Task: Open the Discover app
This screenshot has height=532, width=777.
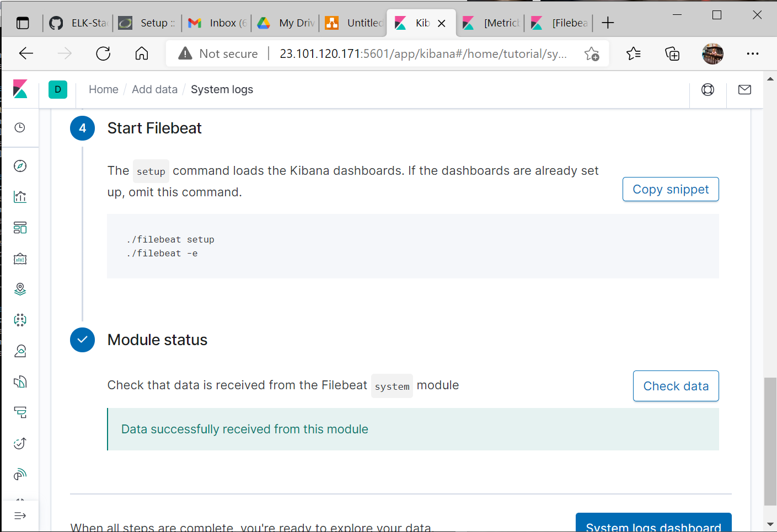Action: click(x=20, y=165)
